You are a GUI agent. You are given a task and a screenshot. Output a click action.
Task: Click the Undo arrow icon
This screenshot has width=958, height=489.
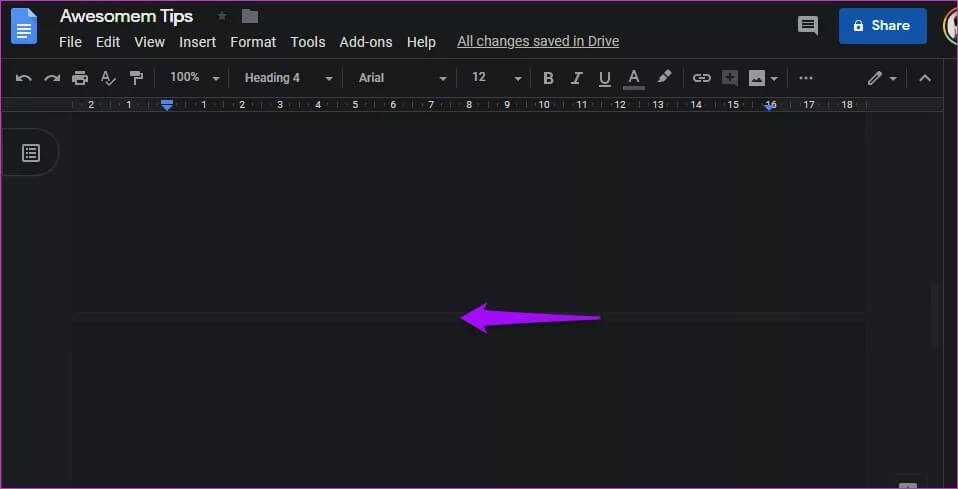pos(24,78)
